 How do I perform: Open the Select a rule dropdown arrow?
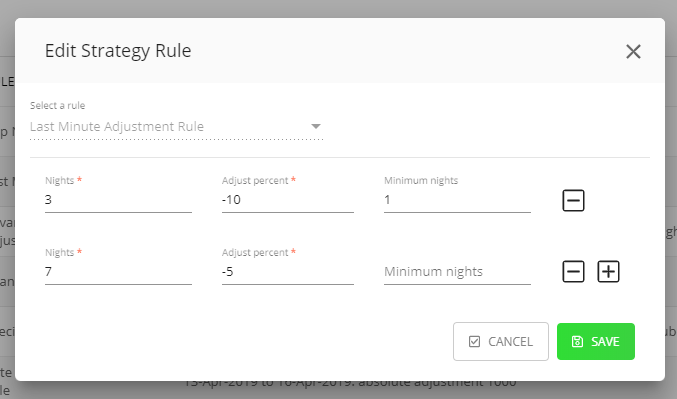316,127
